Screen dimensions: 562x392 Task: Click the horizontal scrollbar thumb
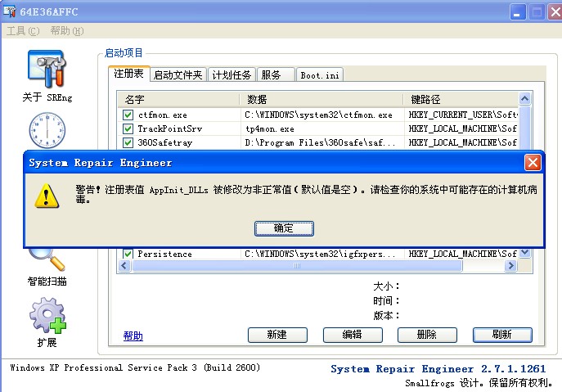[297, 266]
